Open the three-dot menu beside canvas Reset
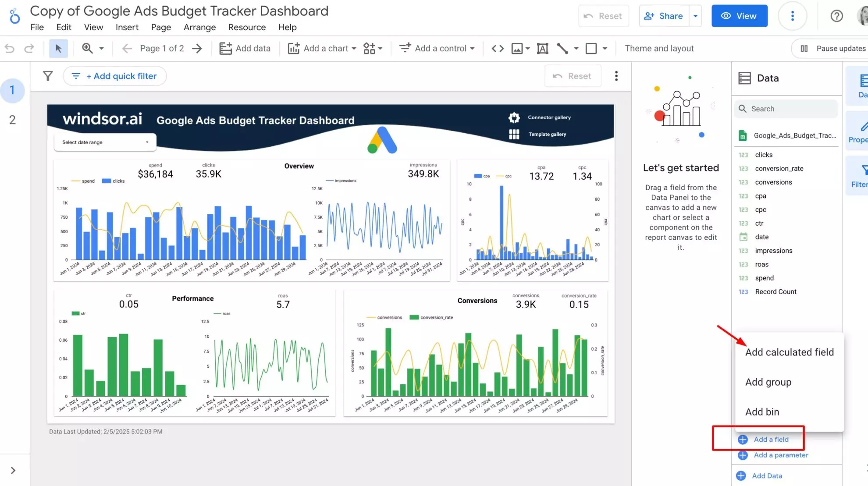 [x=616, y=76]
